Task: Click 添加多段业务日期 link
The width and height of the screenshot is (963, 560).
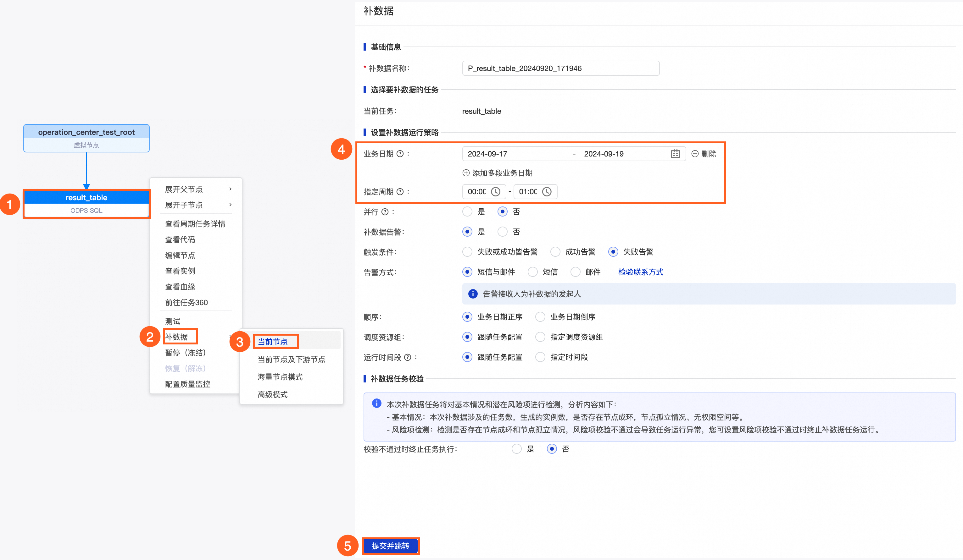Action: click(x=502, y=173)
